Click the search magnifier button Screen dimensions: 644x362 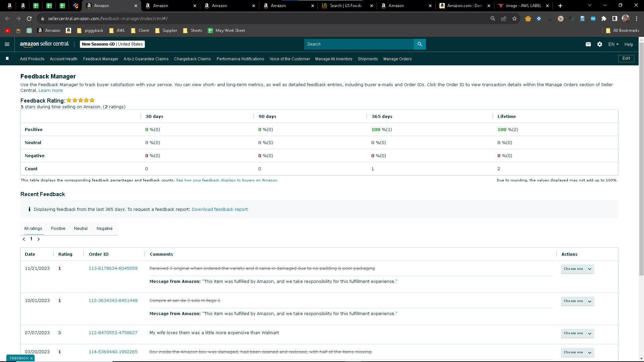(x=420, y=44)
